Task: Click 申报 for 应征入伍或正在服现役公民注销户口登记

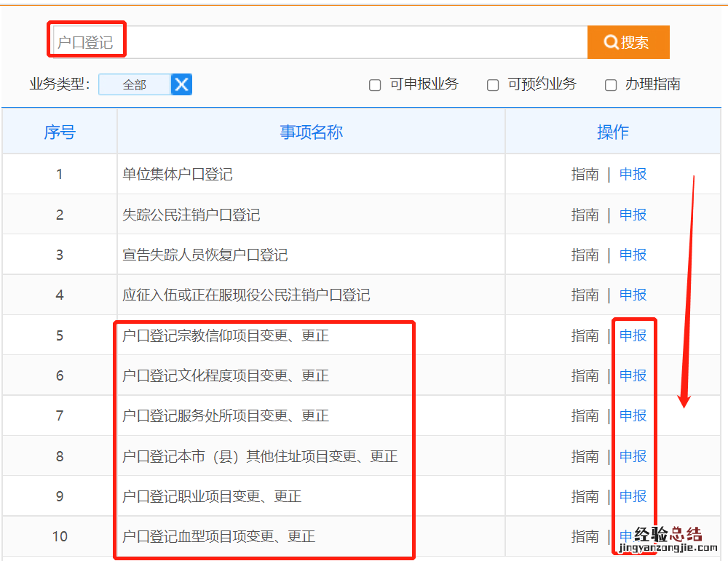Action: click(633, 295)
